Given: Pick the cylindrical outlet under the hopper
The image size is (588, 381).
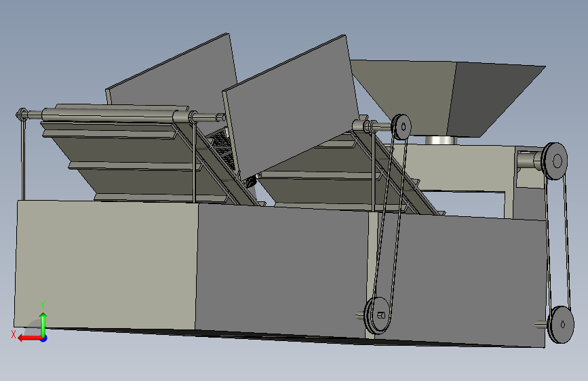Looking at the screenshot, I should pyautogui.click(x=441, y=140).
